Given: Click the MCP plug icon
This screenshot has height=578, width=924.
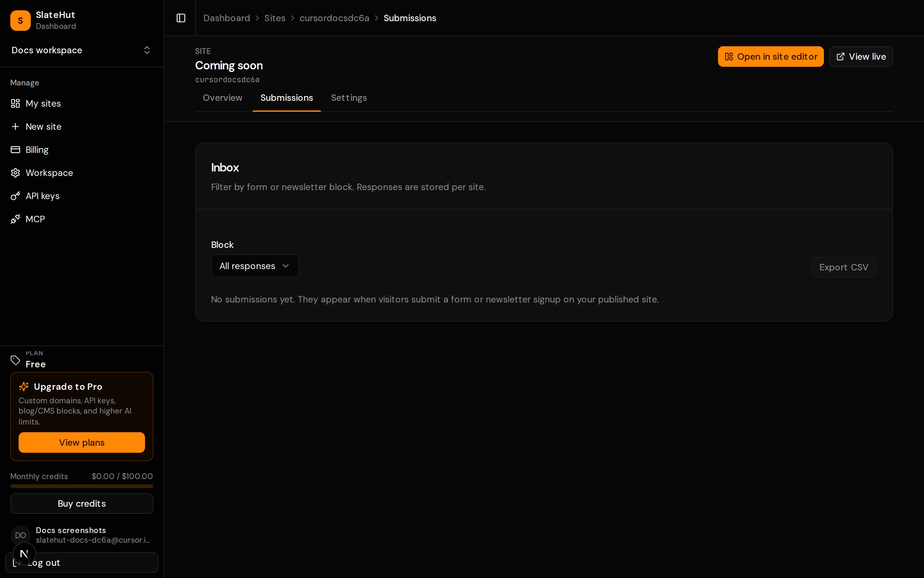Looking at the screenshot, I should 15,219.
